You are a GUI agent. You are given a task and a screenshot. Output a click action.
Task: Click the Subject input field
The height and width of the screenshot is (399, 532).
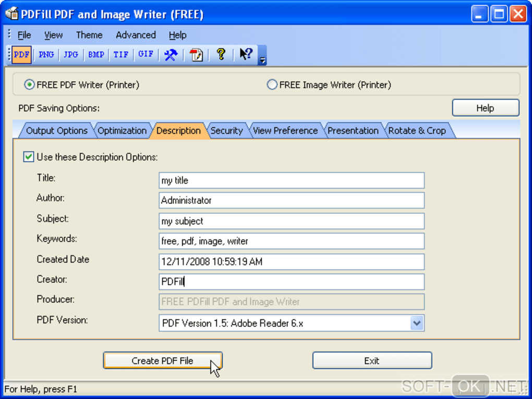292,221
